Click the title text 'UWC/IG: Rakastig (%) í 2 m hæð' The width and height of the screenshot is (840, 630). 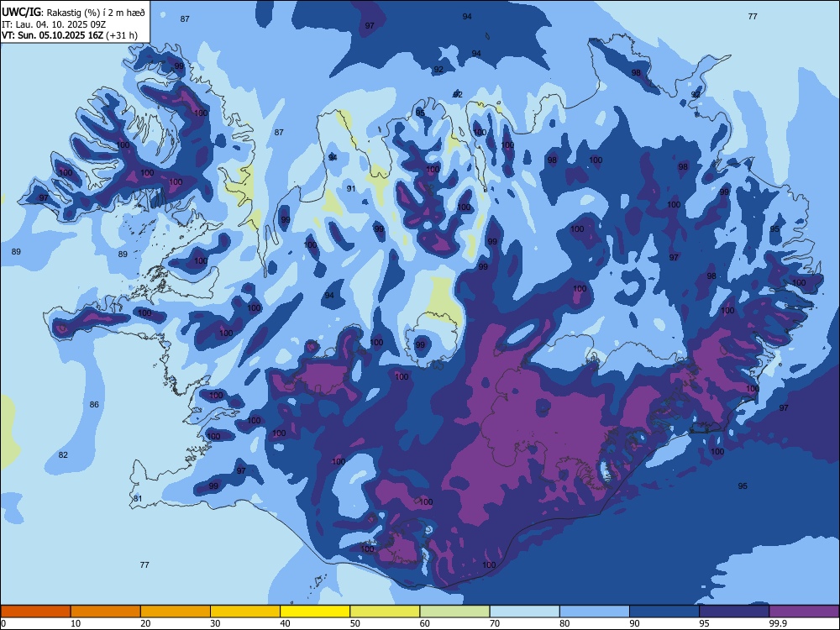73,13
